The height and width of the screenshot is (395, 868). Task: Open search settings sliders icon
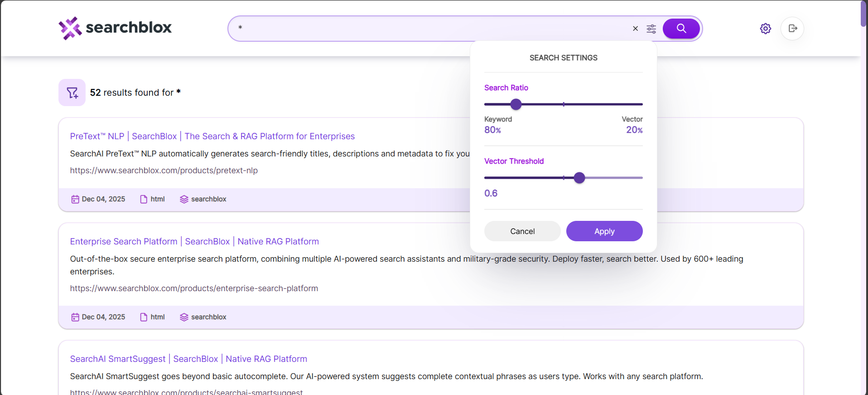coord(651,29)
